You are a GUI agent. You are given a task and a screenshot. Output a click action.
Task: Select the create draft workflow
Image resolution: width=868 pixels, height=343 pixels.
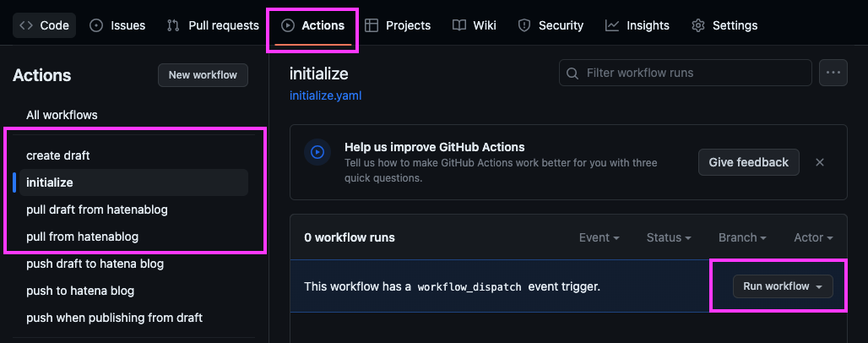click(x=58, y=155)
